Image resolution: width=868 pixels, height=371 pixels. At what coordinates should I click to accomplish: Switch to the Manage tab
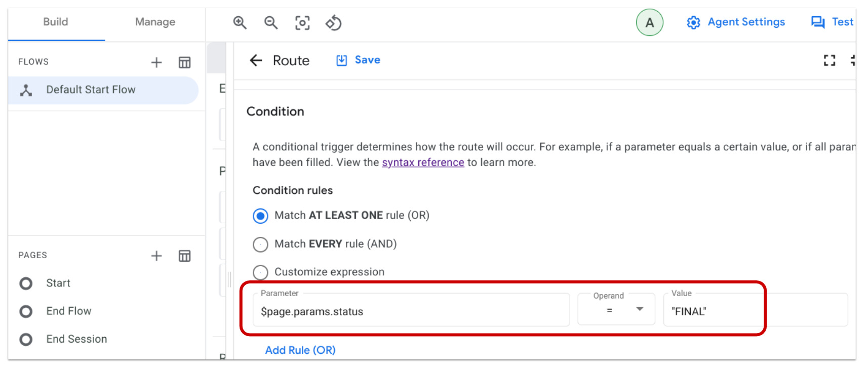click(x=154, y=22)
